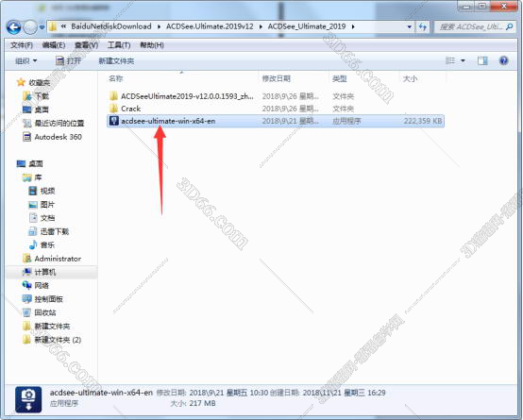523x420 pixels.
Task: Close the Explorer window
Action: click(504, 6)
